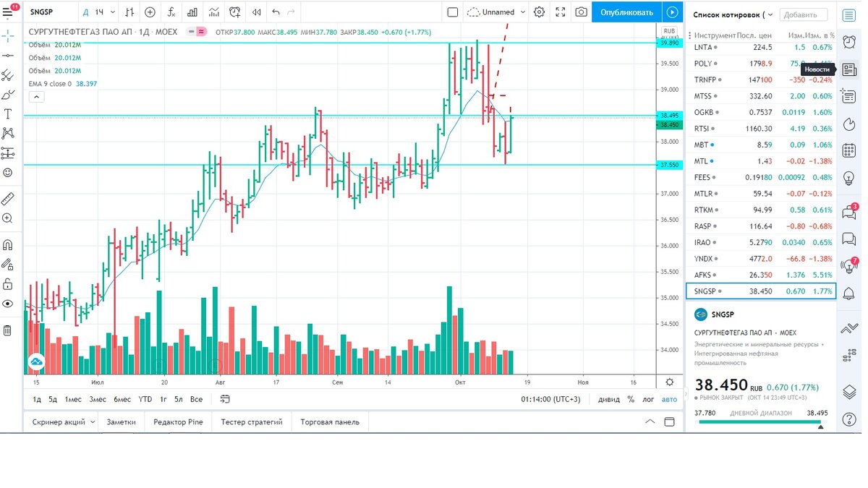Activate the zoom in tool
868x488 pixels.
(x=8, y=218)
